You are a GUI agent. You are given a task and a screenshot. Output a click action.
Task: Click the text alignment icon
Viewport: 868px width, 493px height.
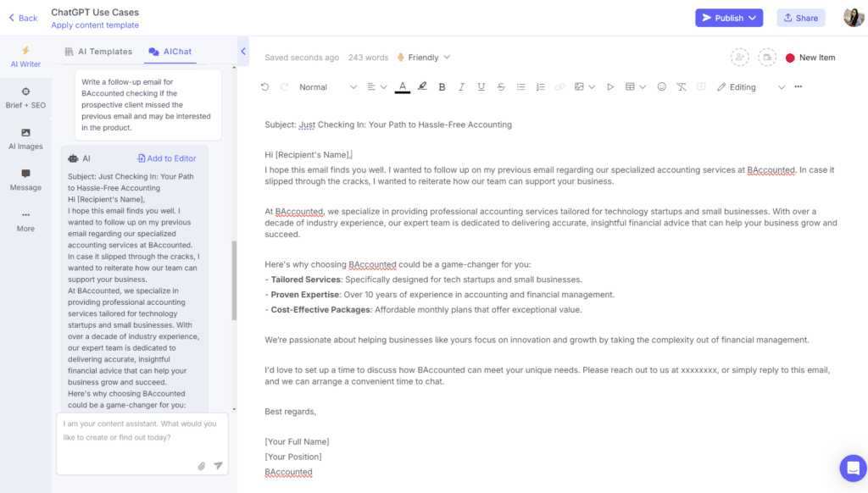click(x=371, y=87)
